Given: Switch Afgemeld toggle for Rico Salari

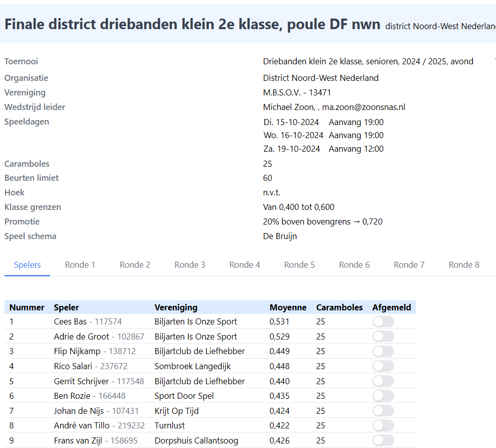Looking at the screenshot, I should (383, 366).
